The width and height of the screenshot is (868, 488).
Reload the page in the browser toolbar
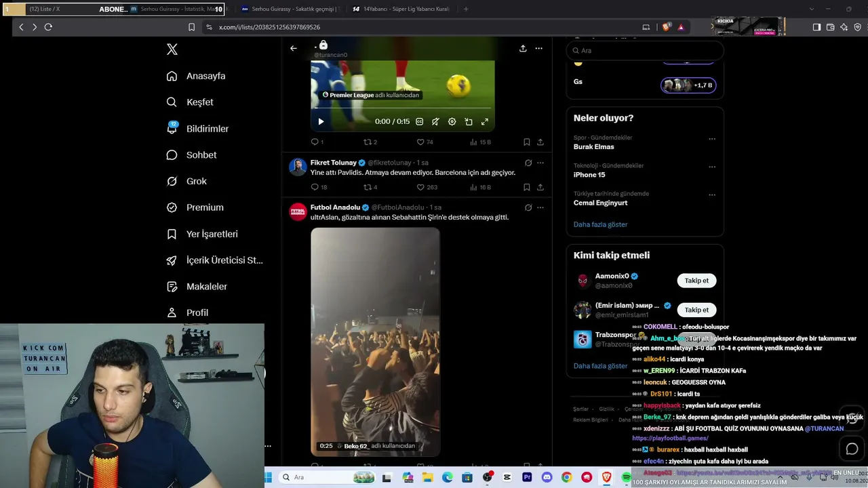[48, 27]
